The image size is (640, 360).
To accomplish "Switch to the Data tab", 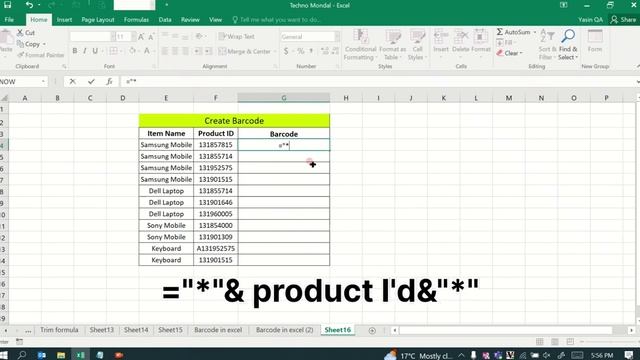I will click(x=165, y=20).
